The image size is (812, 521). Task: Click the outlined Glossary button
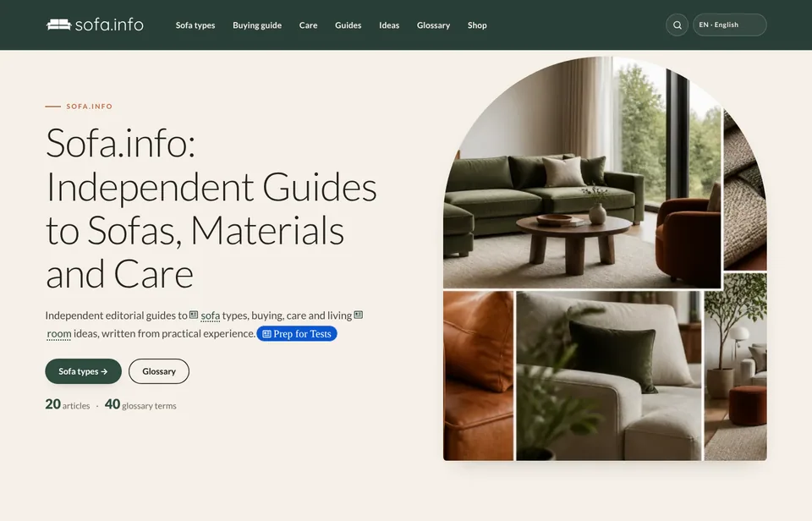pyautogui.click(x=159, y=371)
